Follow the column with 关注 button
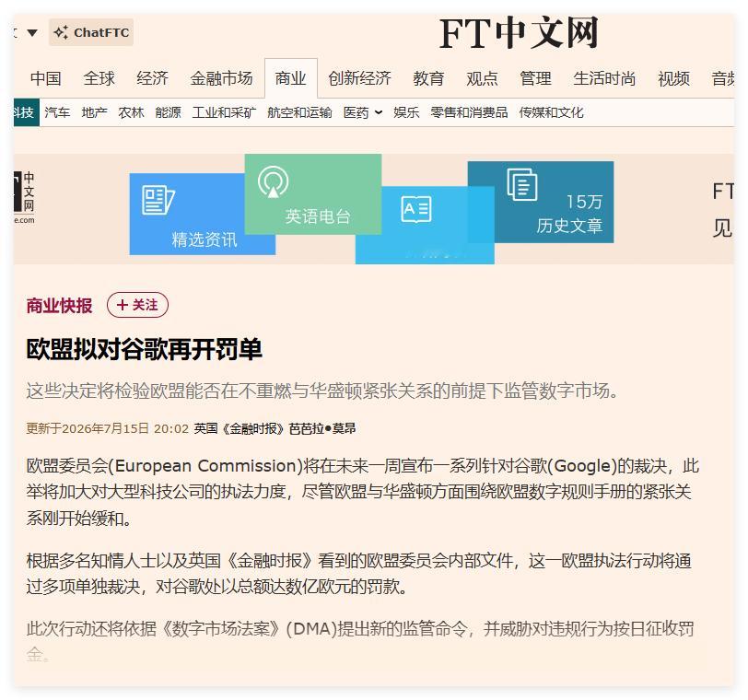The height and width of the screenshot is (700, 748). click(137, 305)
